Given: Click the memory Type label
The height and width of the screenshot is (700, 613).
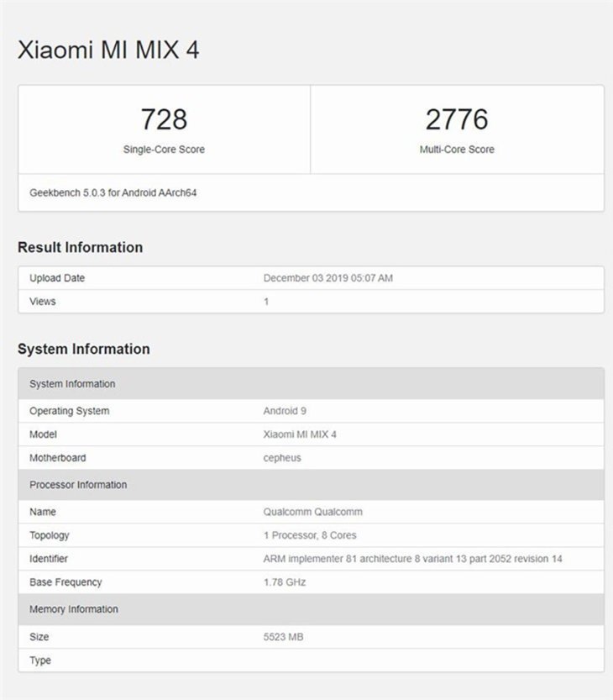Looking at the screenshot, I should 40,661.
